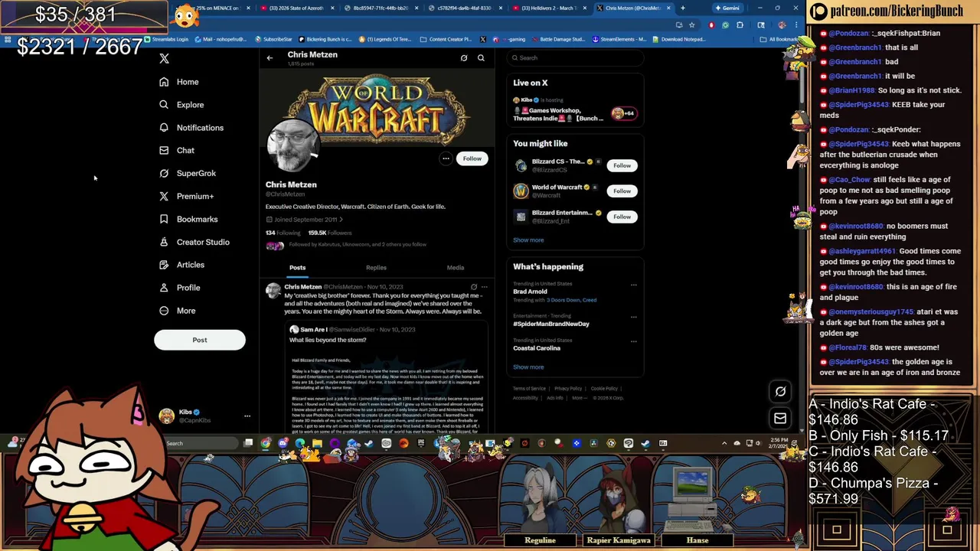This screenshot has height=551, width=980.
Task: Click the Terms of Service footer link
Action: point(529,389)
